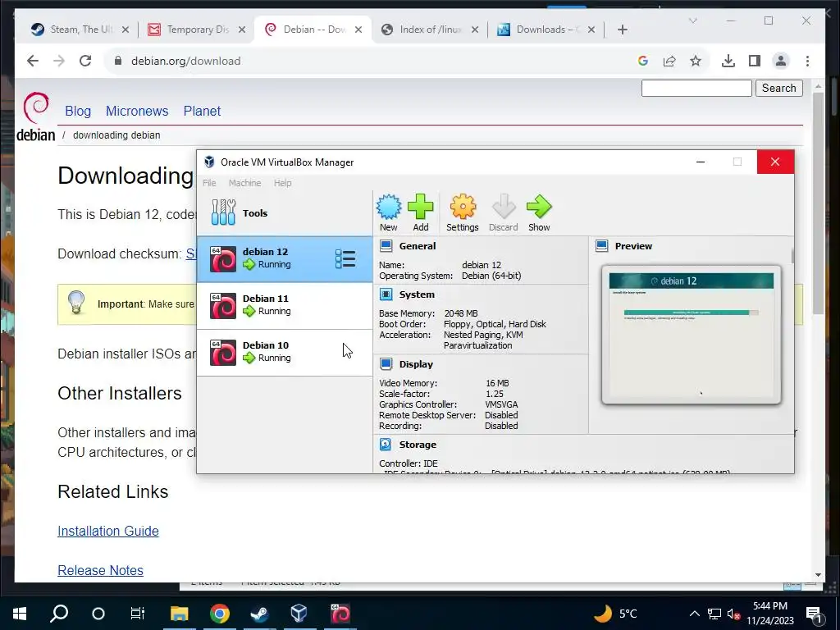Screen dimensions: 840x630
Task: Open the Chrome profile avatar
Action: pyautogui.click(x=781, y=61)
